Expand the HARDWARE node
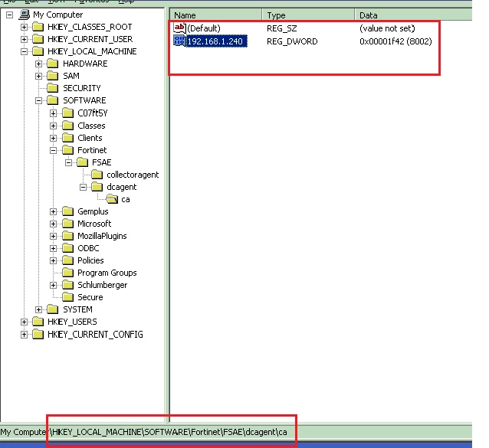The height and width of the screenshot is (448, 489). coord(38,64)
